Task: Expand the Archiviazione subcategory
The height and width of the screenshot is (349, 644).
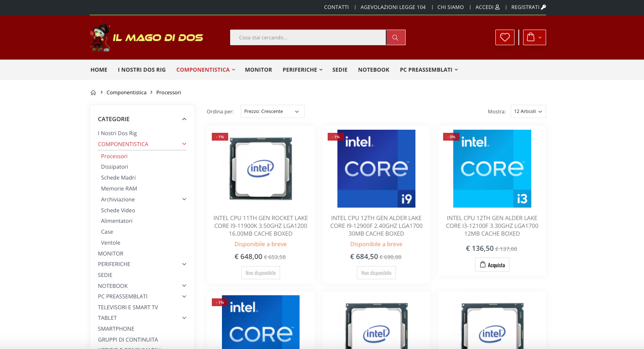Action: pyautogui.click(x=184, y=199)
